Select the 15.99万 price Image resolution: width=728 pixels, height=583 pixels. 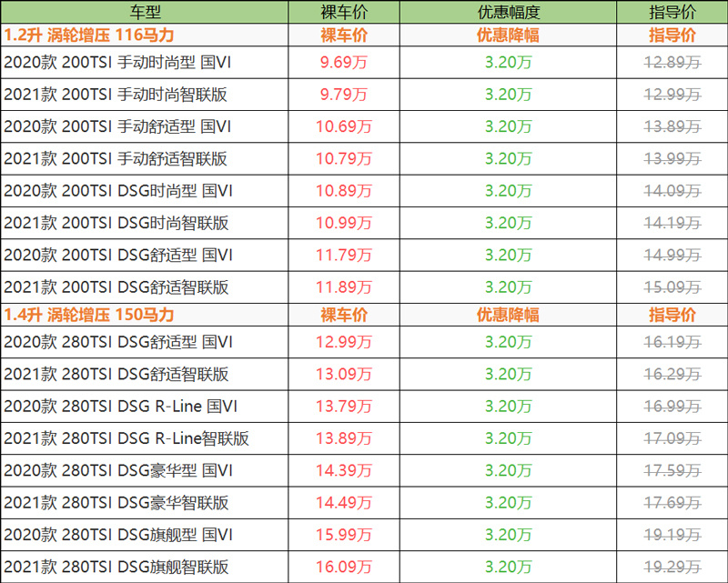[x=344, y=534]
